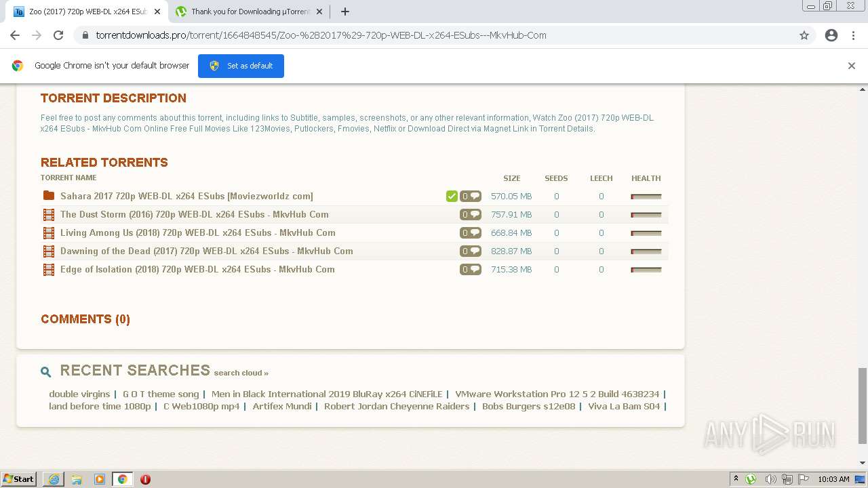Image resolution: width=868 pixels, height=488 pixels.
Task: Click Chrome icon in taskbar
Action: (x=122, y=479)
